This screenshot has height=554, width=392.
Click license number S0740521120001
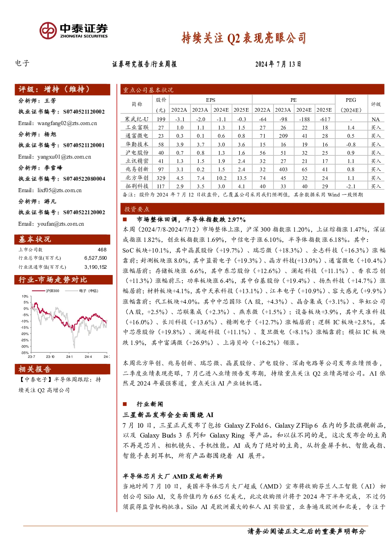[x=84, y=145]
